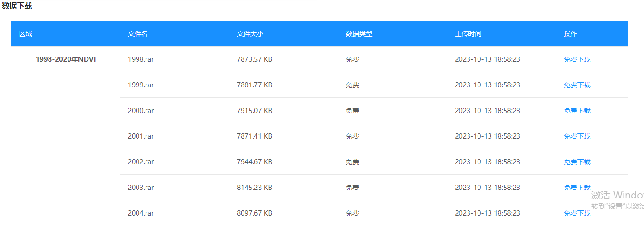Image resolution: width=644 pixels, height=226 pixels.
Task: Click the 区域 column header
Action: [26, 34]
